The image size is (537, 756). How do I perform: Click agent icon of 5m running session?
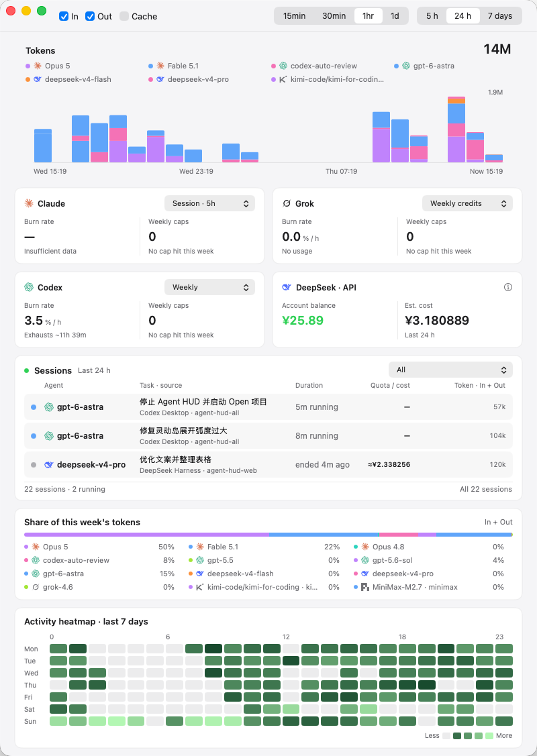[49, 407]
